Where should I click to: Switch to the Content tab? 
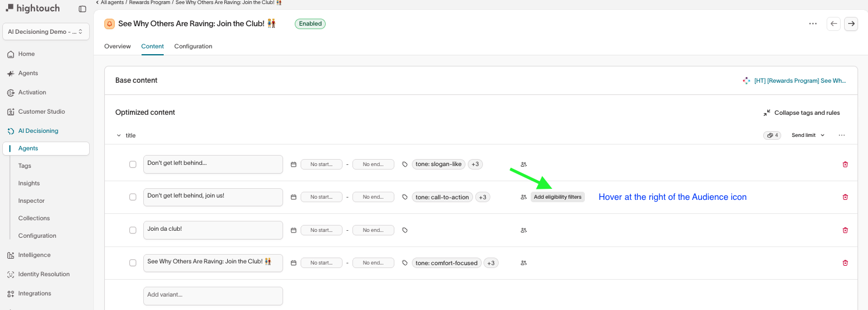[x=153, y=46]
